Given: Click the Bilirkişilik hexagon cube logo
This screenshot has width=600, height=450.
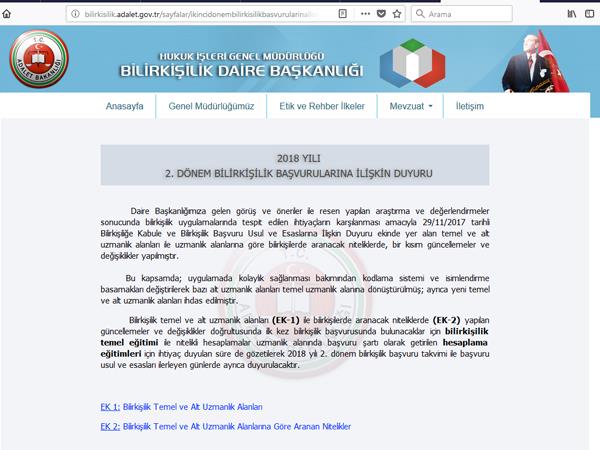Looking at the screenshot, I should tap(412, 63).
